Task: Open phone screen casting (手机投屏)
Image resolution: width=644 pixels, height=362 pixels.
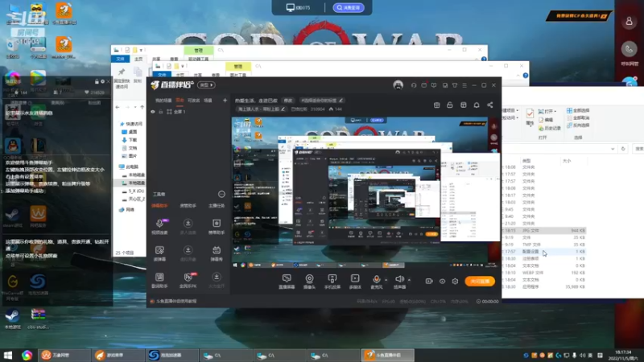Action: [x=332, y=281]
